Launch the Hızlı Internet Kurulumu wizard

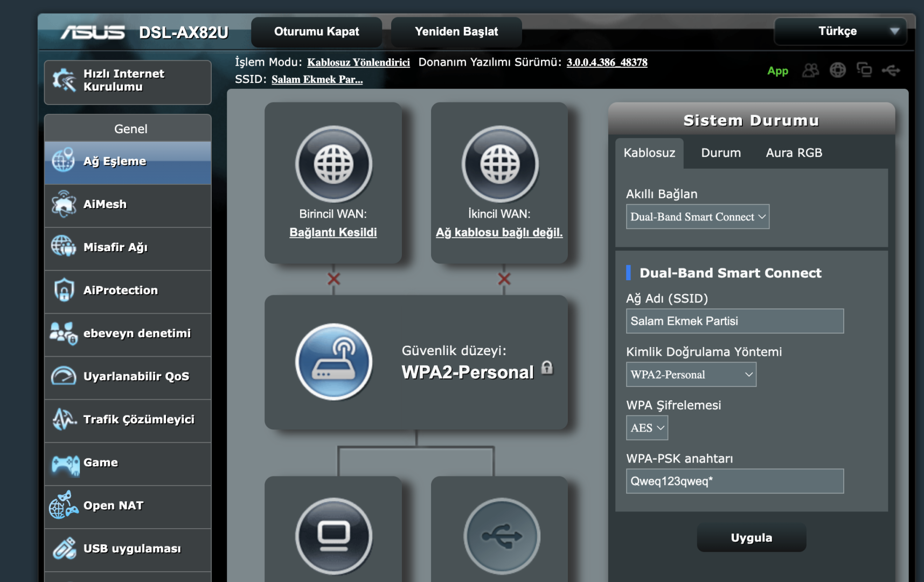(128, 82)
